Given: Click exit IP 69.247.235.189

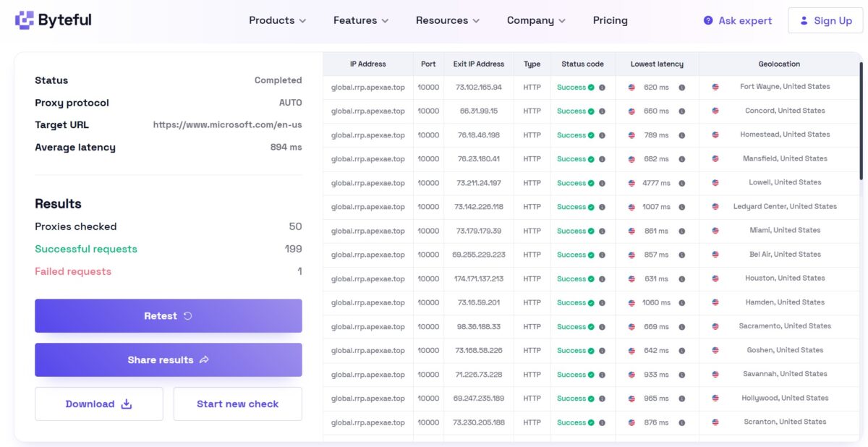Looking at the screenshot, I should pyautogui.click(x=479, y=399).
